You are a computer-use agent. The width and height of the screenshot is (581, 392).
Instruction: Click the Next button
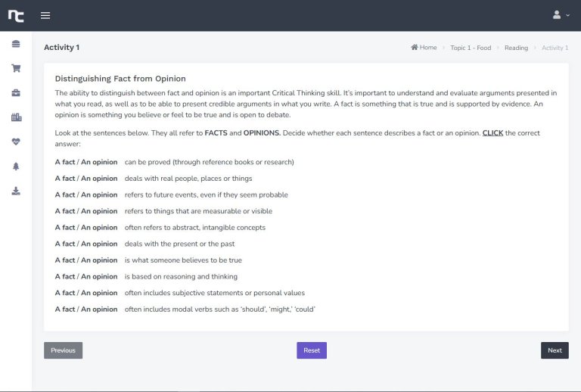[555, 350]
